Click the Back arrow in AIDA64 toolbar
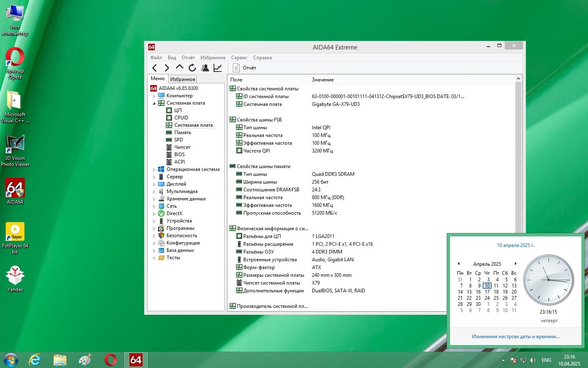Viewport: 588px width, 368px height. [x=154, y=68]
